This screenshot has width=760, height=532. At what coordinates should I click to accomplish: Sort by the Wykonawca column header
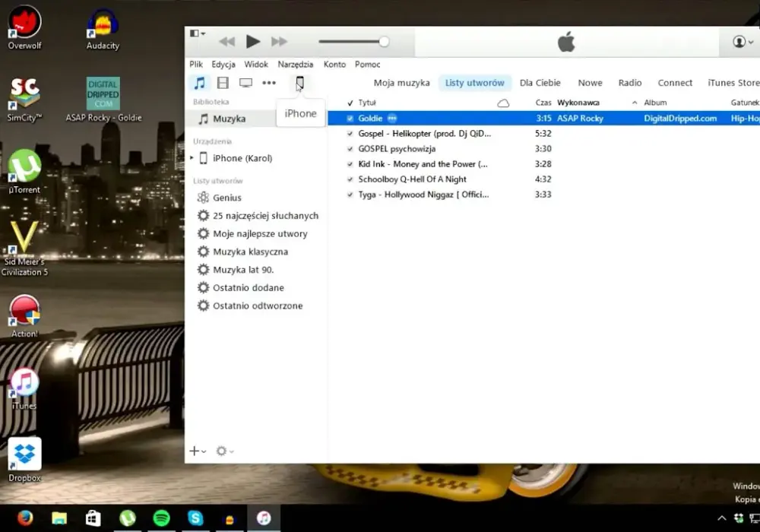pos(578,103)
